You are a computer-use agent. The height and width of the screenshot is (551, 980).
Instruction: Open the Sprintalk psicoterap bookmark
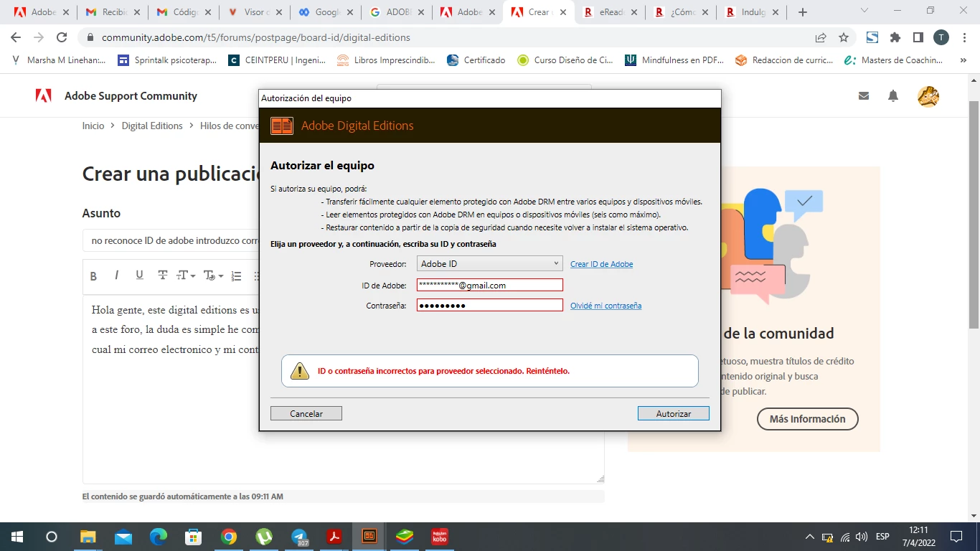(167, 60)
